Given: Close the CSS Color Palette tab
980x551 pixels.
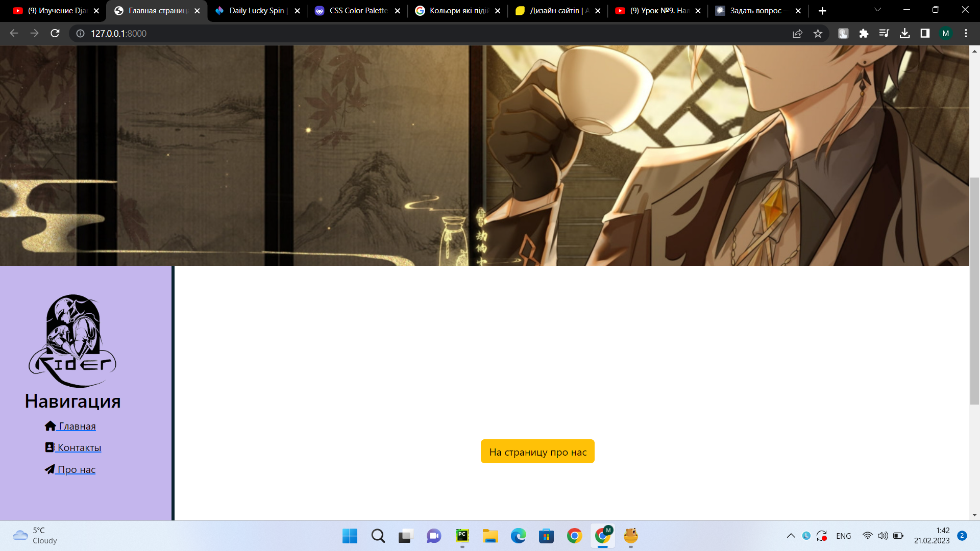Looking at the screenshot, I should point(398,11).
